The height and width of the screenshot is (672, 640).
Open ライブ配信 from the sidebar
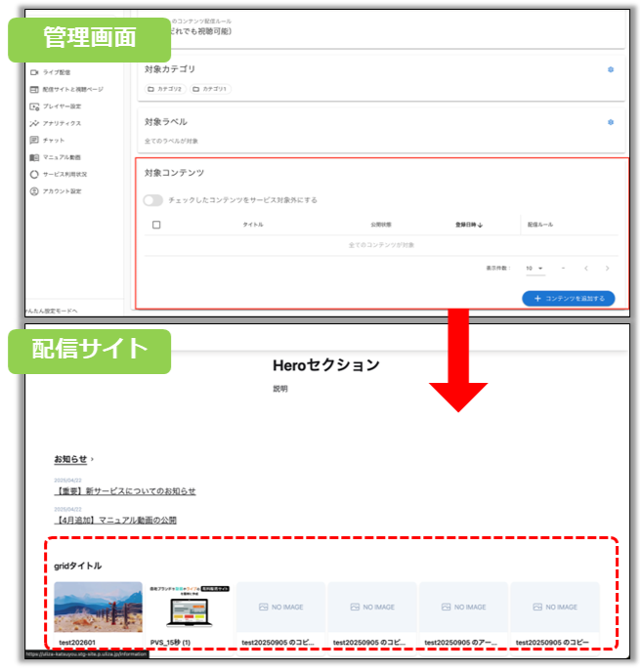point(50,72)
